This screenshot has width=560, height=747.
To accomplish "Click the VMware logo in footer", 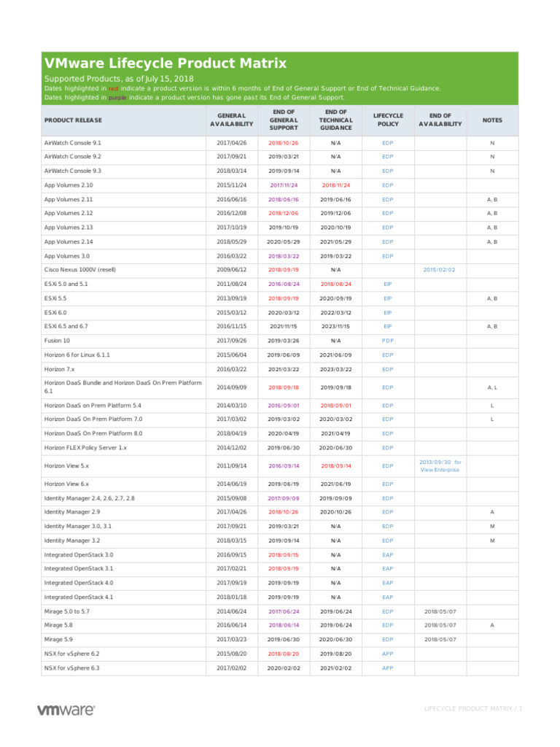I will (66, 709).
